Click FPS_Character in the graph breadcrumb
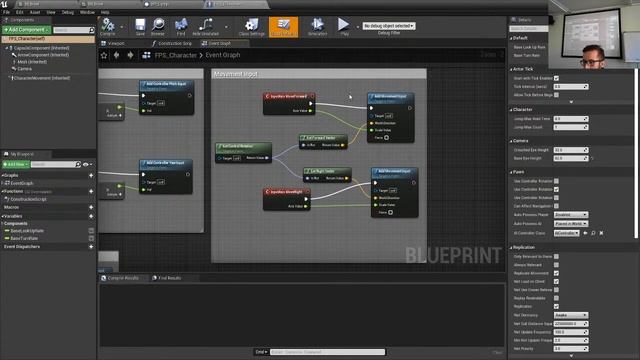640x360 pixels. pos(176,55)
